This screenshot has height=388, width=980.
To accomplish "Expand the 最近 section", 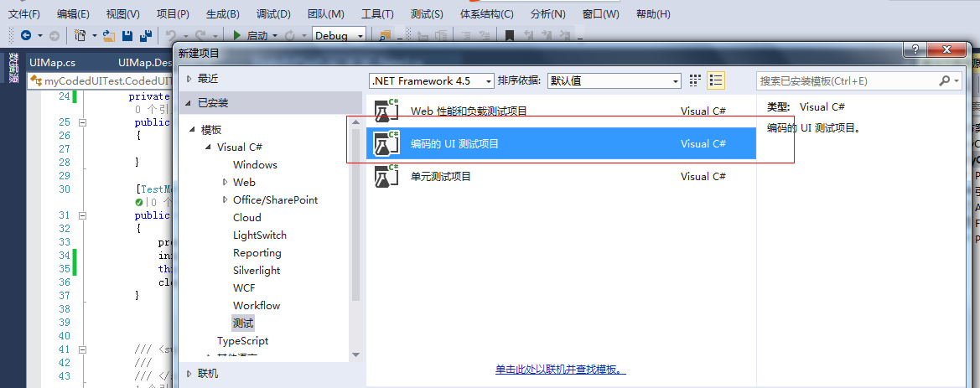I will pyautogui.click(x=190, y=79).
